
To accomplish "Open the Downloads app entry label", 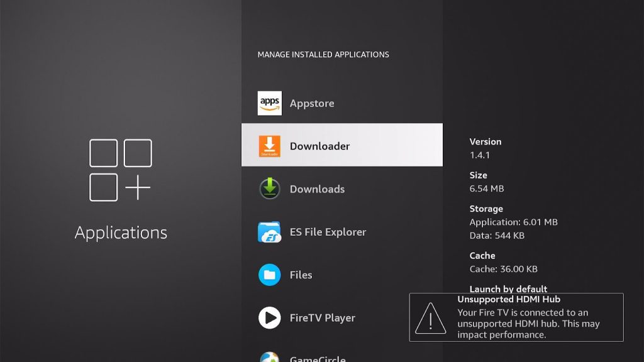I will point(317,189).
